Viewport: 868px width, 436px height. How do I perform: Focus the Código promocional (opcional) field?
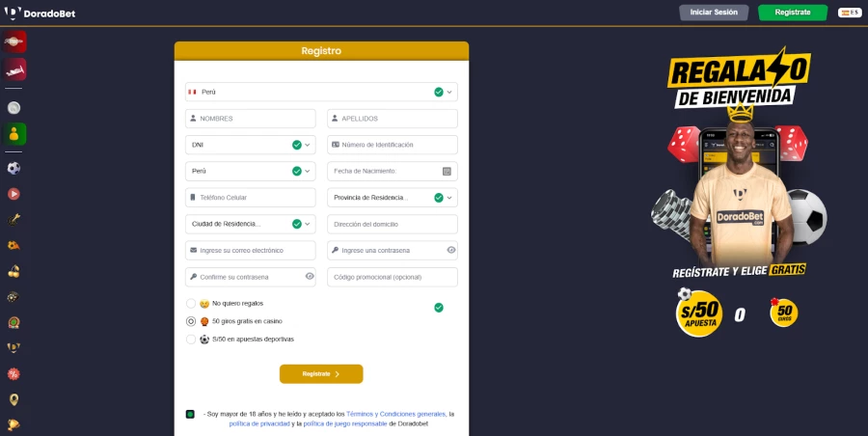[393, 277]
